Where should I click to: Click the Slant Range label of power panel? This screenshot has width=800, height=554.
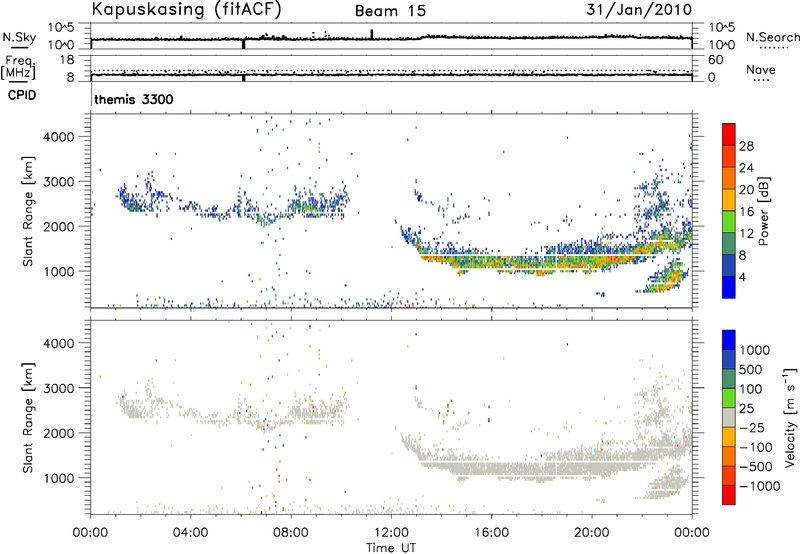pyautogui.click(x=28, y=211)
